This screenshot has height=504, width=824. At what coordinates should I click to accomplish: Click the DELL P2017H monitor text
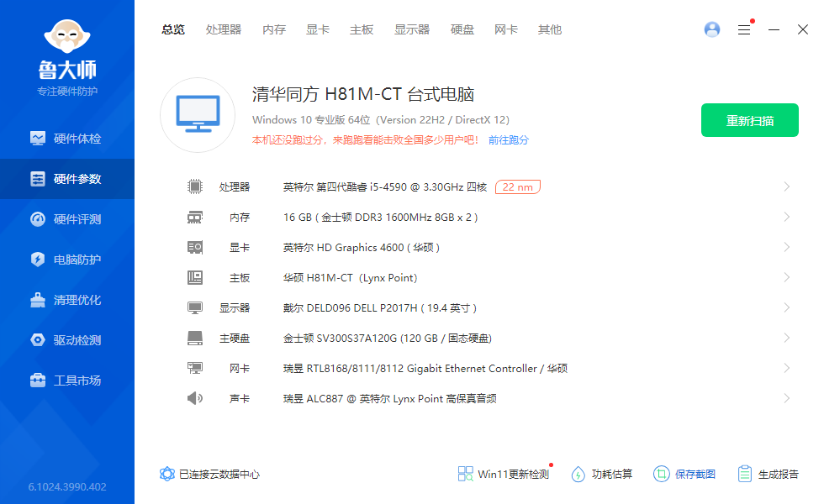(x=380, y=308)
